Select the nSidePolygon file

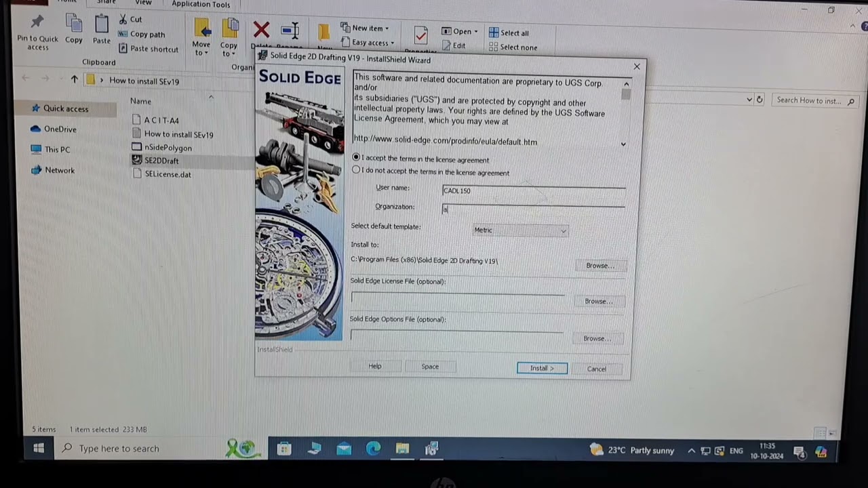[x=167, y=147]
